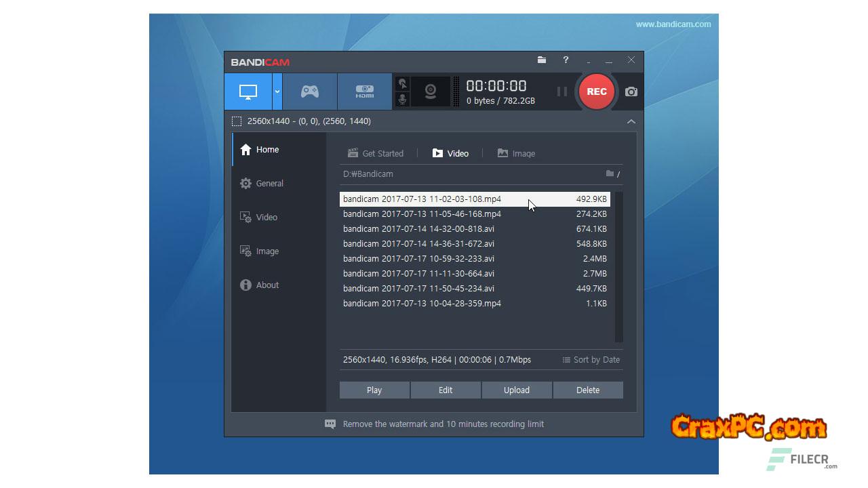The height and width of the screenshot is (488, 868).
Task: Select the Screen Recording mode button
Action: (x=248, y=91)
